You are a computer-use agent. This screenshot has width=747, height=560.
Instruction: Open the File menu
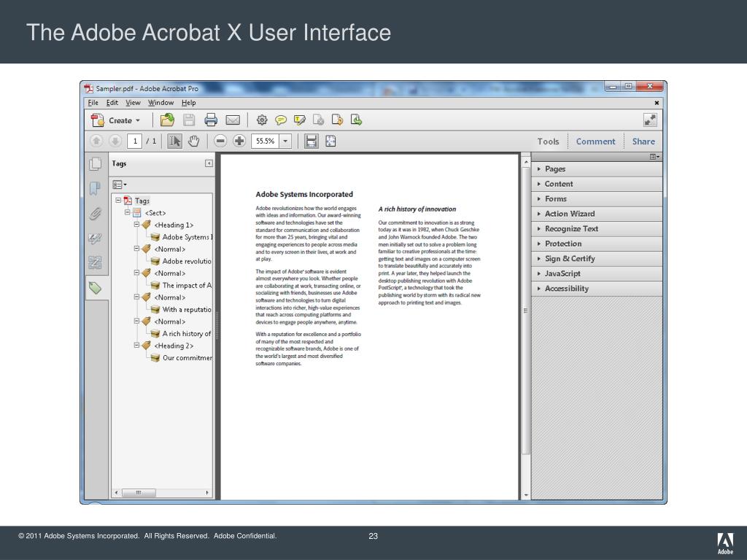(93, 102)
